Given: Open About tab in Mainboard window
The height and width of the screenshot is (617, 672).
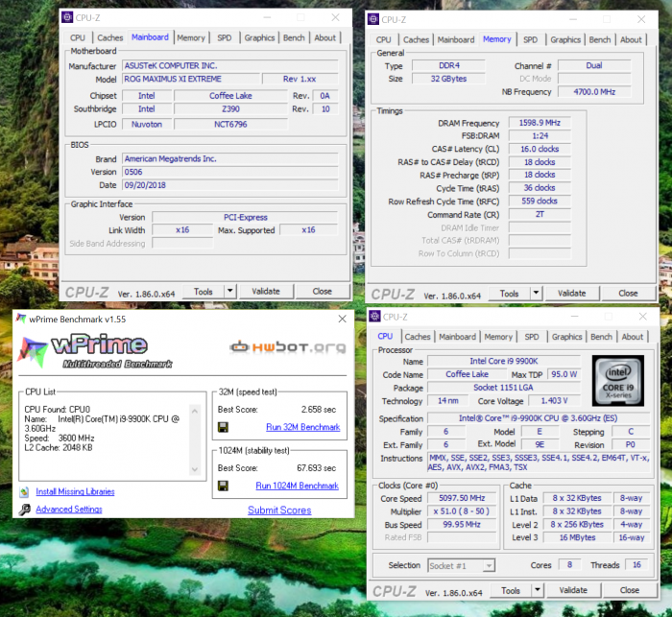Looking at the screenshot, I should (324, 37).
